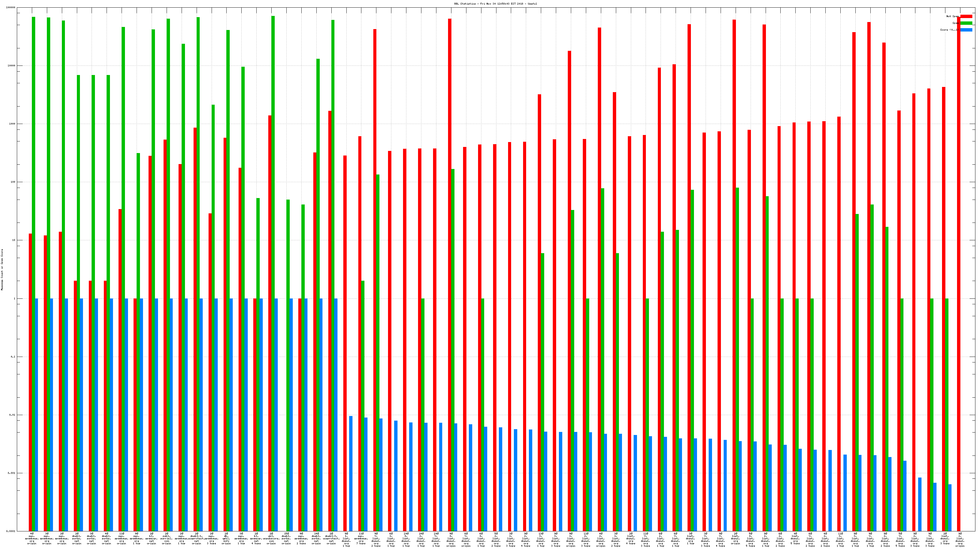This screenshot has height=551, width=980.
Task: Click the Message Count or Spam Score axis label
Action: tap(2, 270)
